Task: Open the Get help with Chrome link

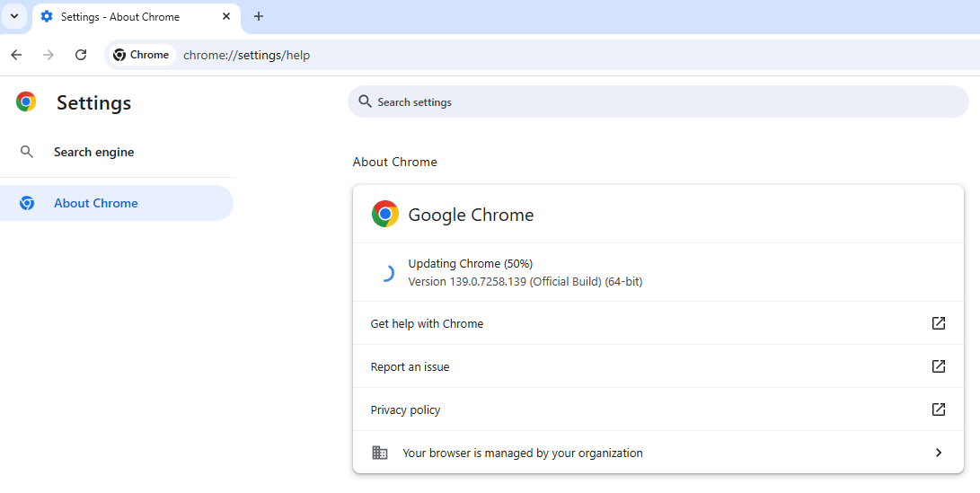Action: [x=427, y=323]
